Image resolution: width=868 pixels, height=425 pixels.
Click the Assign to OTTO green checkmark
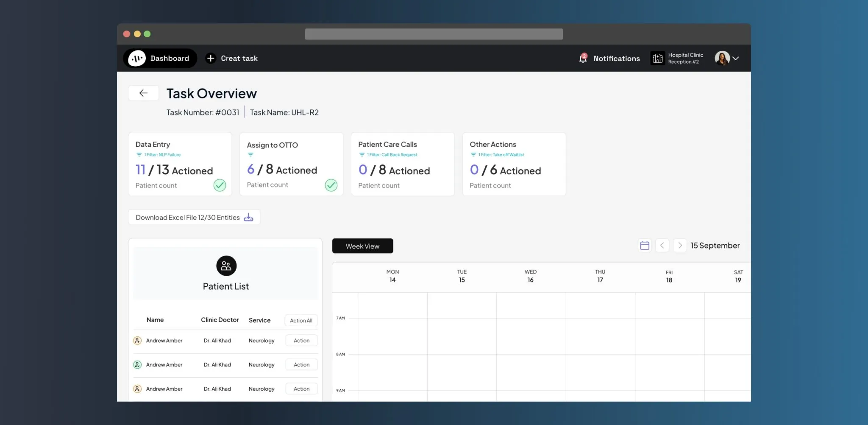pyautogui.click(x=331, y=185)
